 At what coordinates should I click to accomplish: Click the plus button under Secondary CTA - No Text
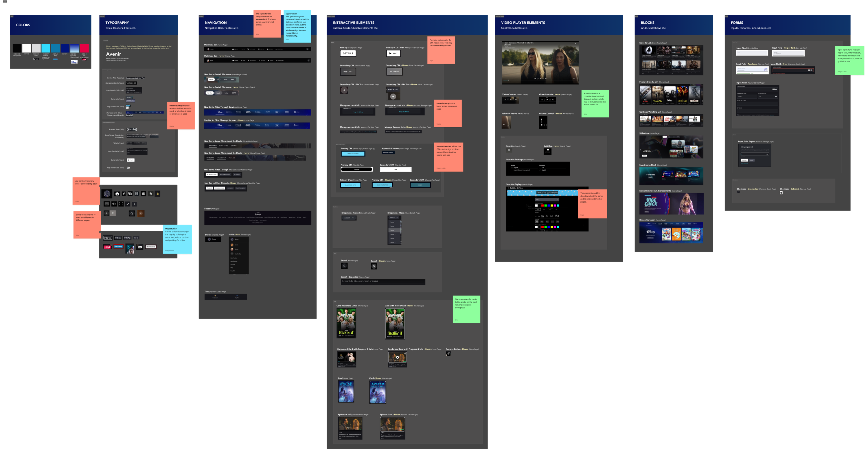point(344,90)
